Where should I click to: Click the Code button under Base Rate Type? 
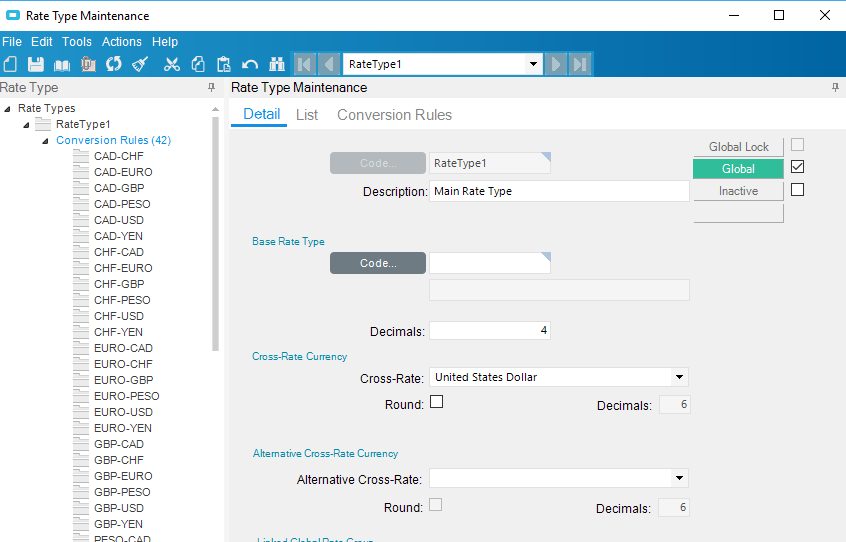tap(378, 263)
